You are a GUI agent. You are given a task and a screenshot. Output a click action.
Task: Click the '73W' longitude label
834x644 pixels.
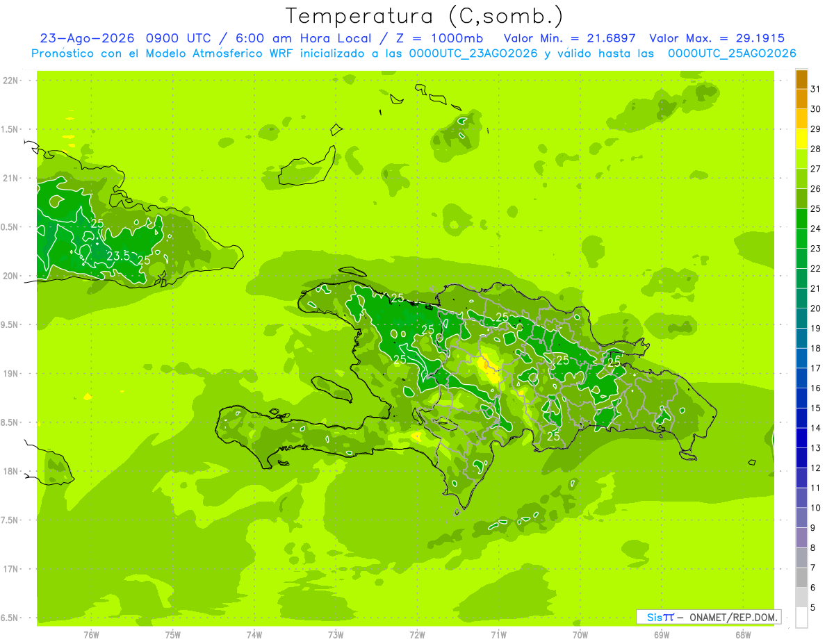tap(336, 635)
